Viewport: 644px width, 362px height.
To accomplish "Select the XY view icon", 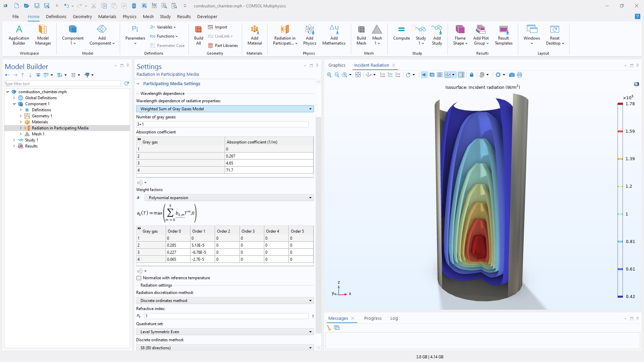I will [382, 75].
